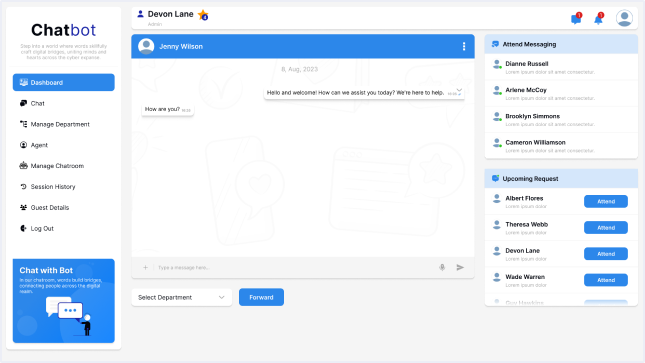Click the Wade Warren name in requests
Viewport: 645px width, 363px height.
coord(525,277)
